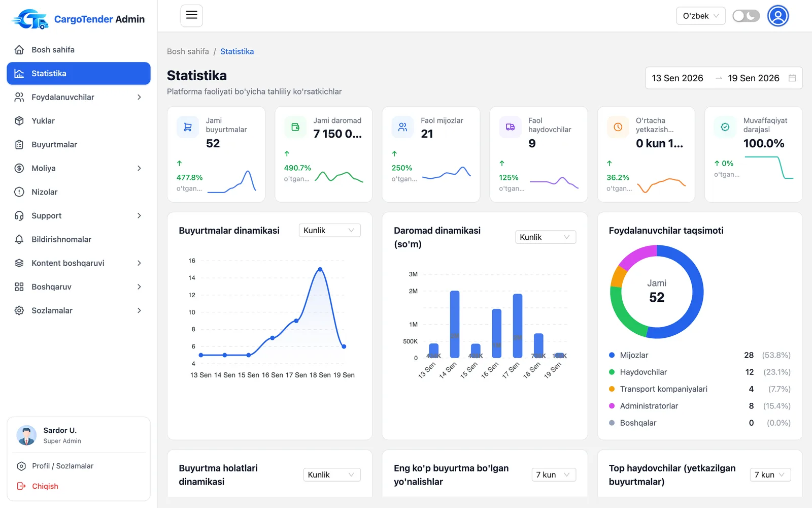Click the Jami daromad wallet icon
The image size is (812, 508).
pyautogui.click(x=295, y=127)
